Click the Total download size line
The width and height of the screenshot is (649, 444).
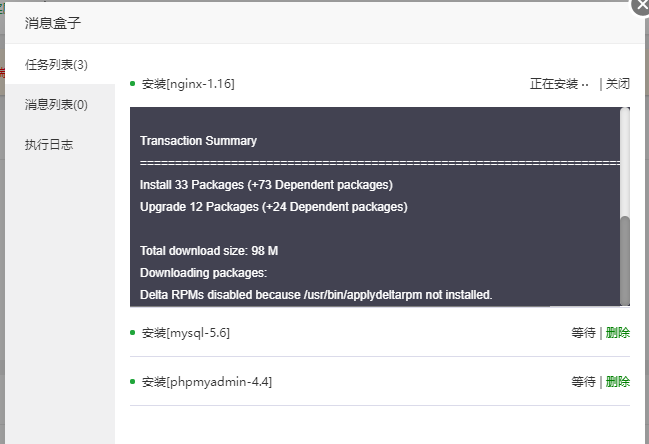[x=209, y=251]
